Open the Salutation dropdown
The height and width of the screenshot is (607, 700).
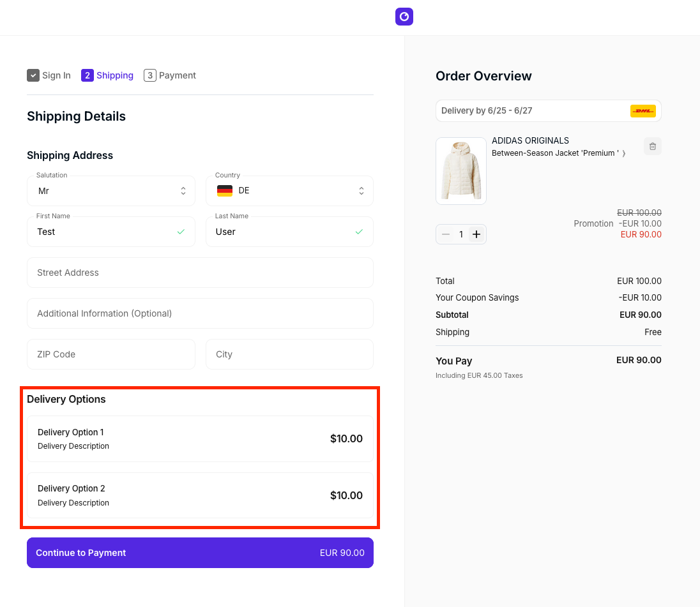[x=111, y=191]
